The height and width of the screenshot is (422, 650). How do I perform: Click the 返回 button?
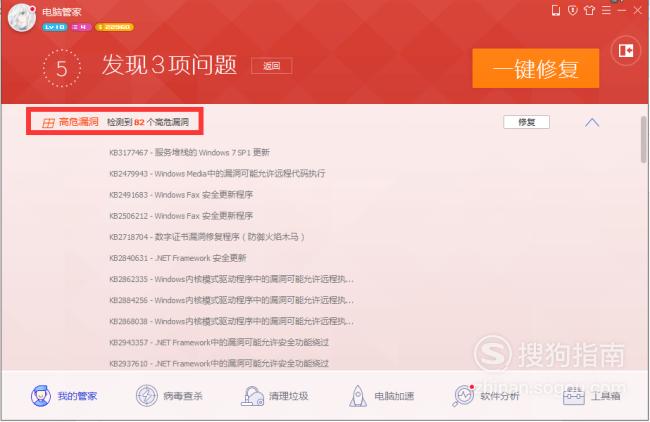pos(272,66)
